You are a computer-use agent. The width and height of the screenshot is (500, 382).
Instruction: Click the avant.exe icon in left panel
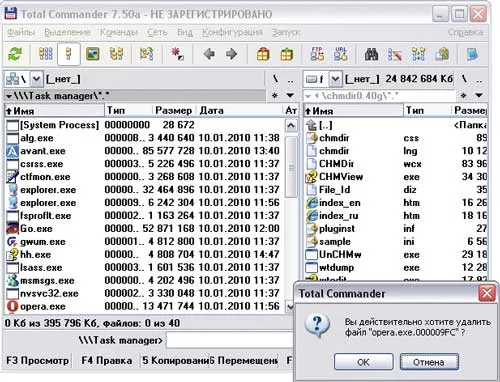pos(12,151)
